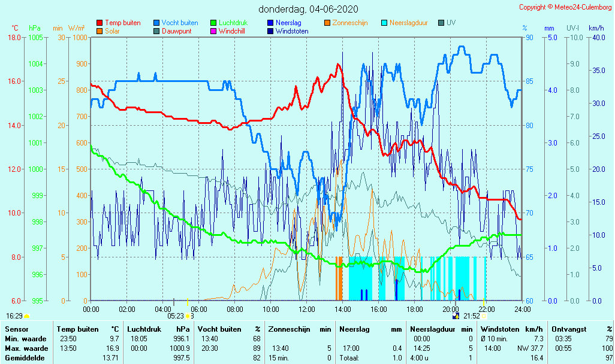Click the blue Vocht buiten legend square

(x=156, y=23)
